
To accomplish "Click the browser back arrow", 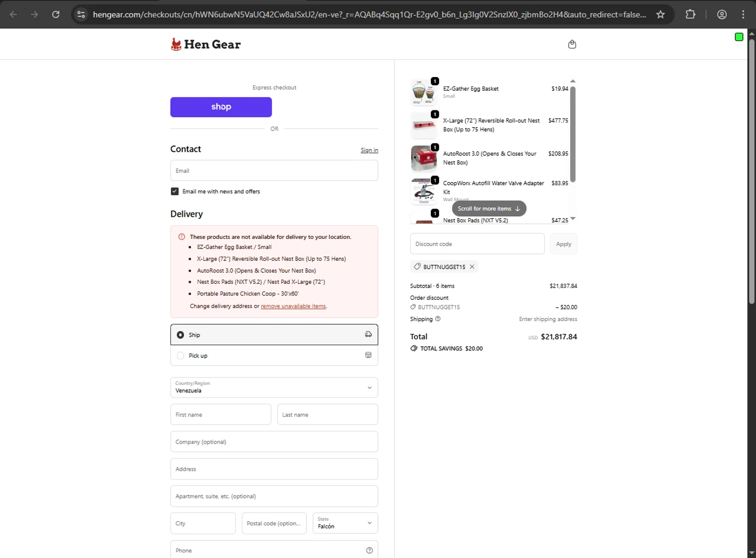I will 14,15.
